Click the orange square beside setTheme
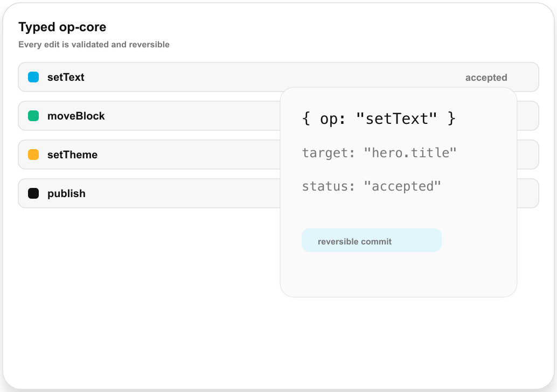557x392 pixels. click(x=33, y=155)
